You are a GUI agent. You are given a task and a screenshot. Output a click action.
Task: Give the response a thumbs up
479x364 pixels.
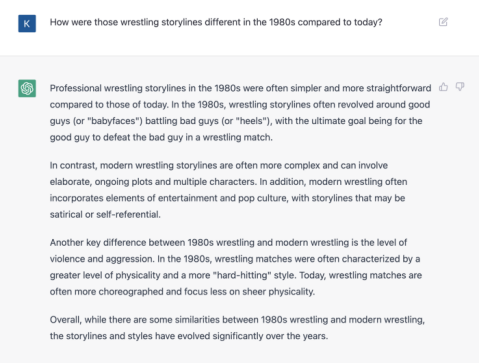point(443,87)
